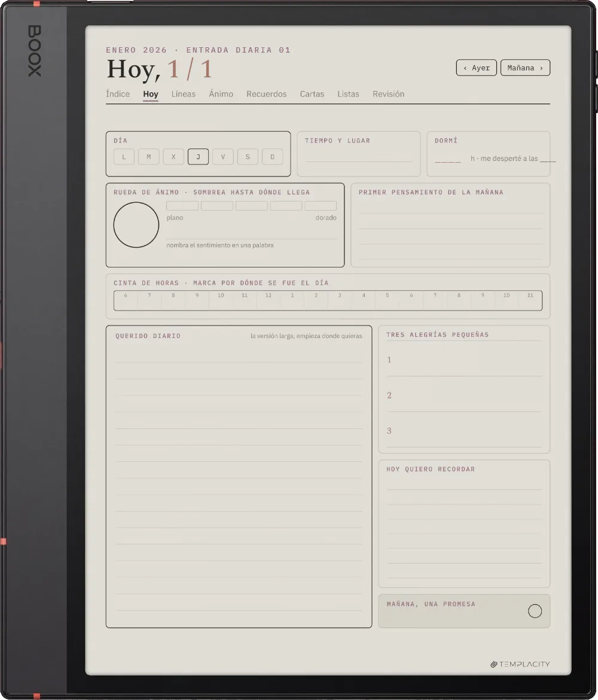This screenshot has width=598, height=700.
Task: Tap the large 'Hoy, 1/1' title
Action: [159, 69]
